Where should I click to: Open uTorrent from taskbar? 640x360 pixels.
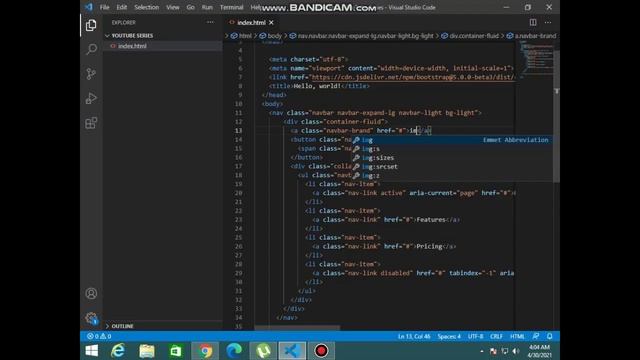coord(263,351)
